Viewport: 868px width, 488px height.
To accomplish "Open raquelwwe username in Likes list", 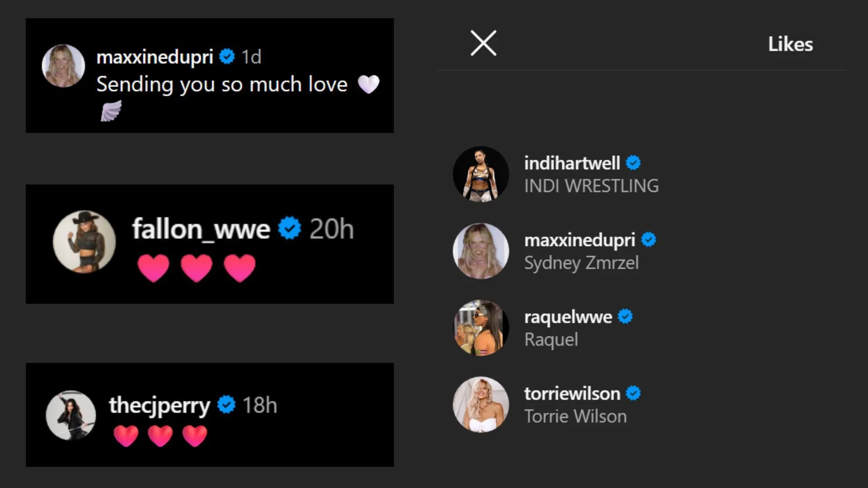I will [x=568, y=317].
